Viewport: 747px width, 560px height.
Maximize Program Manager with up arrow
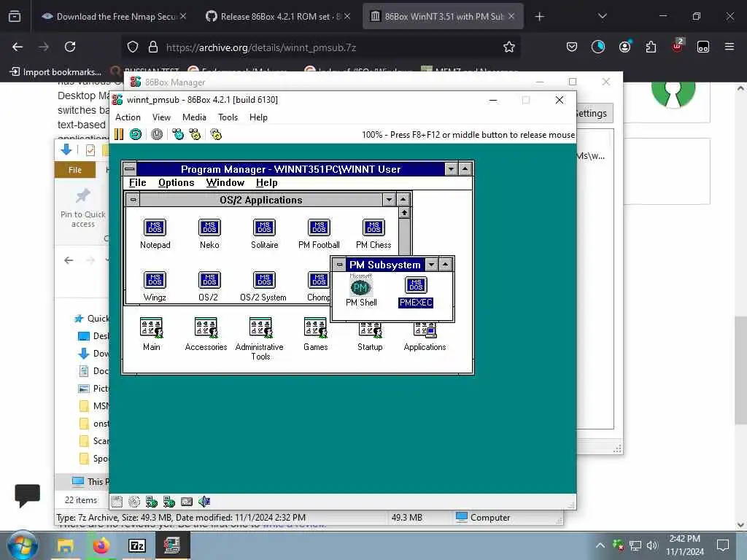pos(465,169)
